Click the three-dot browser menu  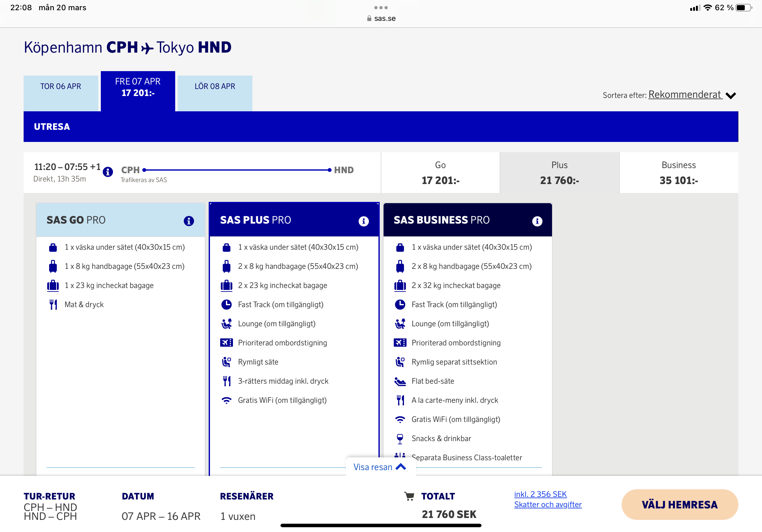coord(381,7)
